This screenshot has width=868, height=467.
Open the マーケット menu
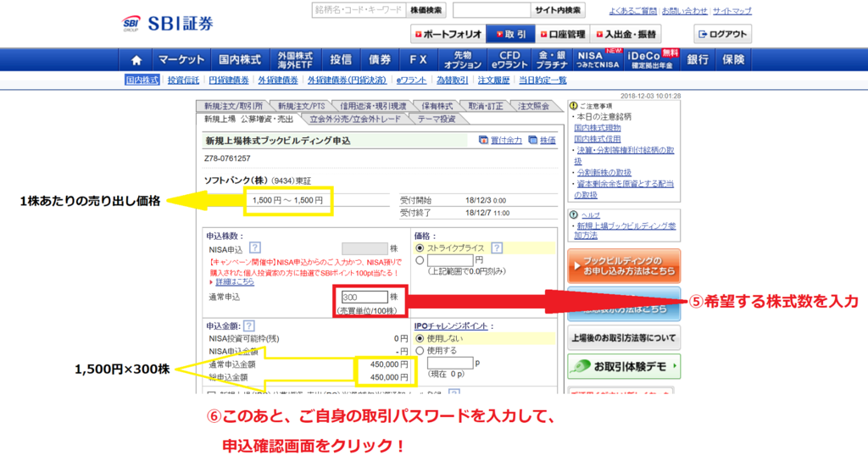pos(181,60)
